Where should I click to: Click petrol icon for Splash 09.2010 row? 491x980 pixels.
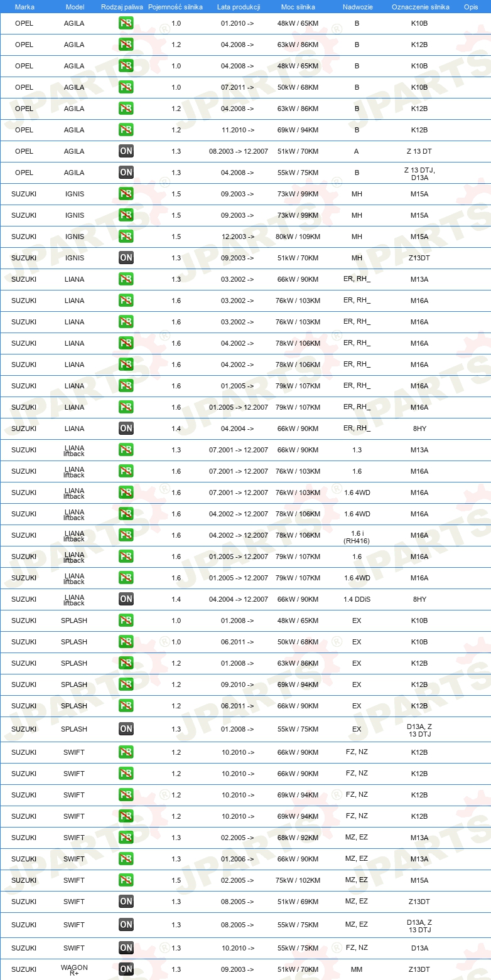point(126,684)
